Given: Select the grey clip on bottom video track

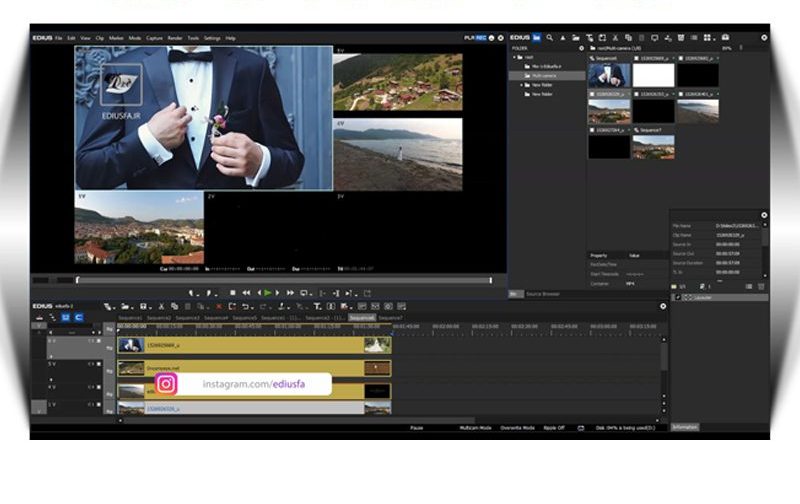Looking at the screenshot, I should 254,408.
